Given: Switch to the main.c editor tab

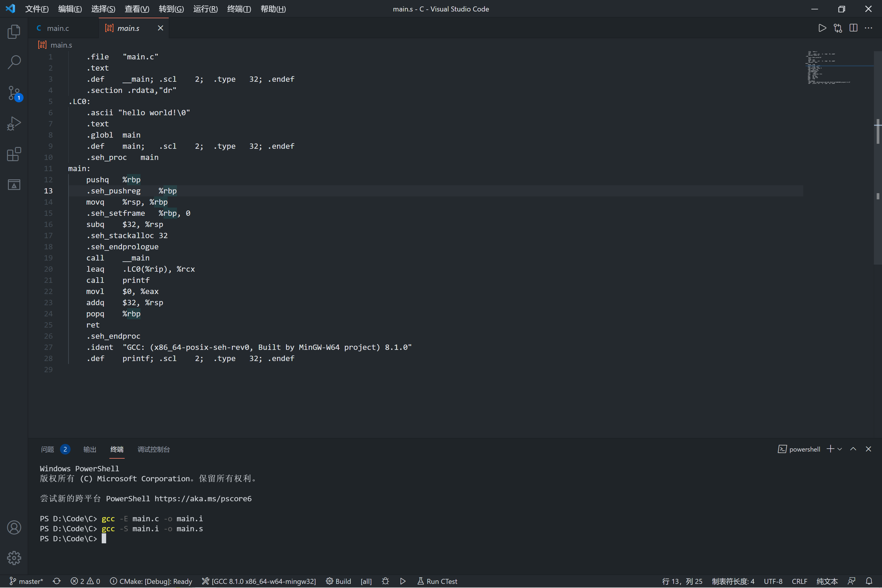Looking at the screenshot, I should [58, 28].
